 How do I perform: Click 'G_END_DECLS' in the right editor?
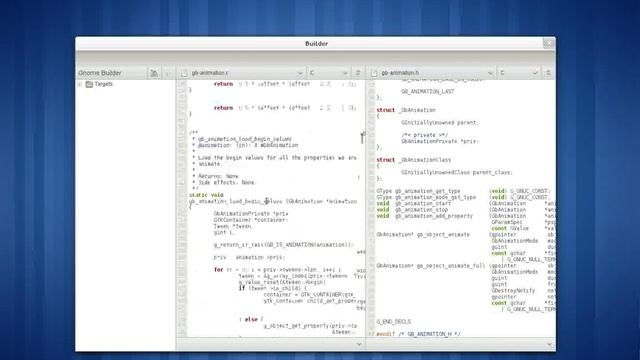coord(393,322)
